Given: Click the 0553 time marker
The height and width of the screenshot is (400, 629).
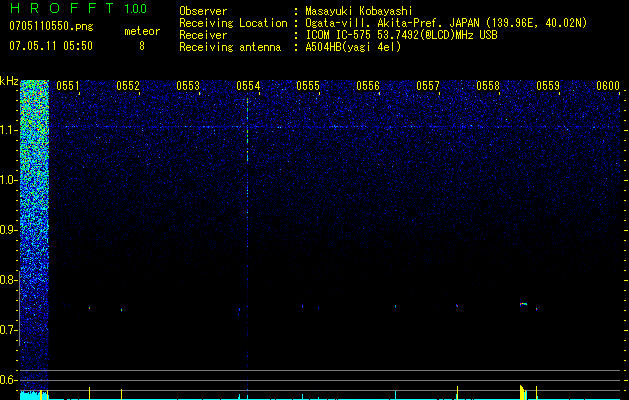Looking at the screenshot, I should click(188, 85).
